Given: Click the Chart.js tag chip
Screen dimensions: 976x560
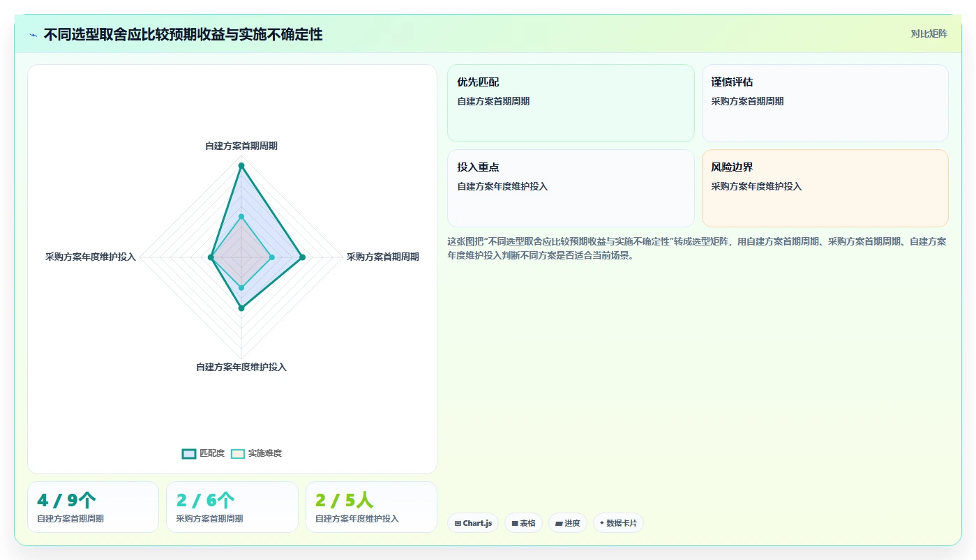Looking at the screenshot, I should coord(473,523).
